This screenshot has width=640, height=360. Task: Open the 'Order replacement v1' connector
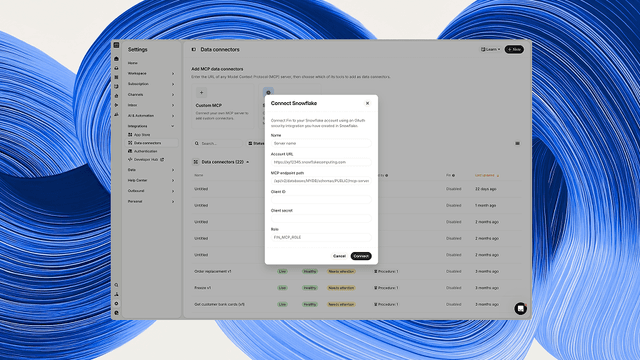coord(213,271)
